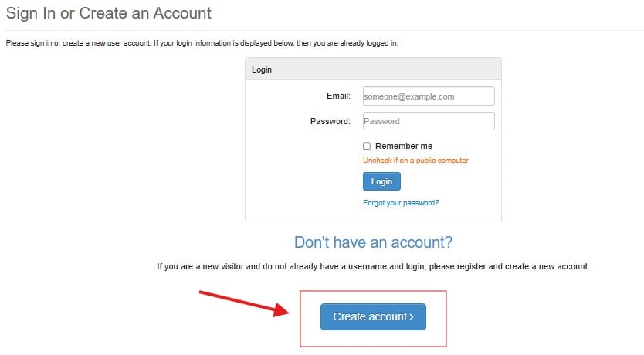Click the orange "Uncheck if on a public computer" hint
Image resolution: width=644 pixels, height=355 pixels.
[x=415, y=161]
